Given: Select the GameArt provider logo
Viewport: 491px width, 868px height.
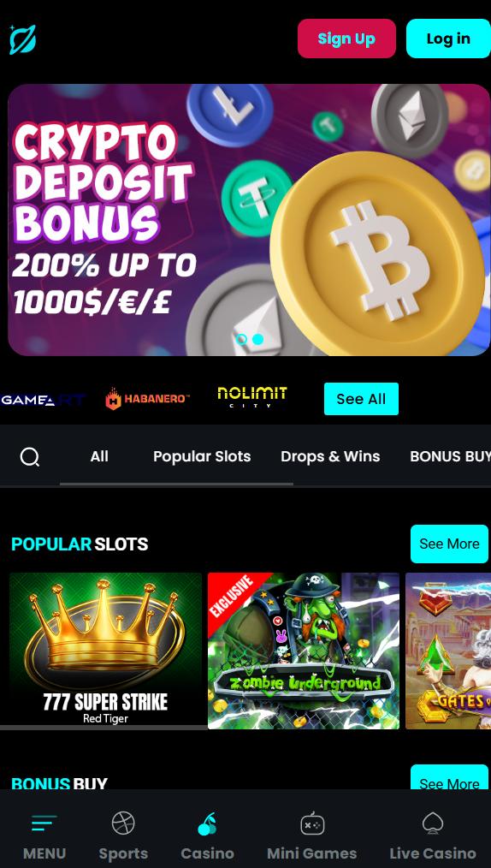Looking at the screenshot, I should pos(42,400).
